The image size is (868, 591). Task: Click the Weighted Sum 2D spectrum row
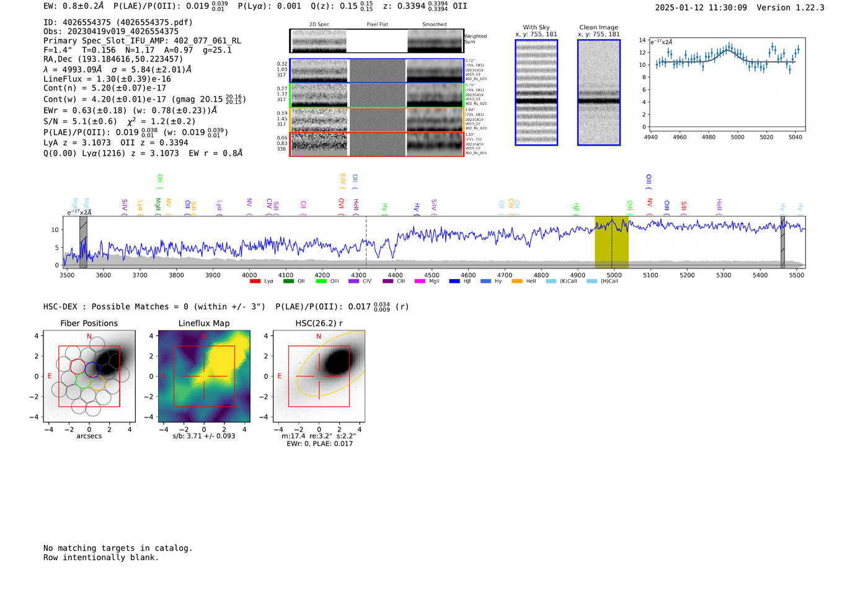click(x=377, y=41)
